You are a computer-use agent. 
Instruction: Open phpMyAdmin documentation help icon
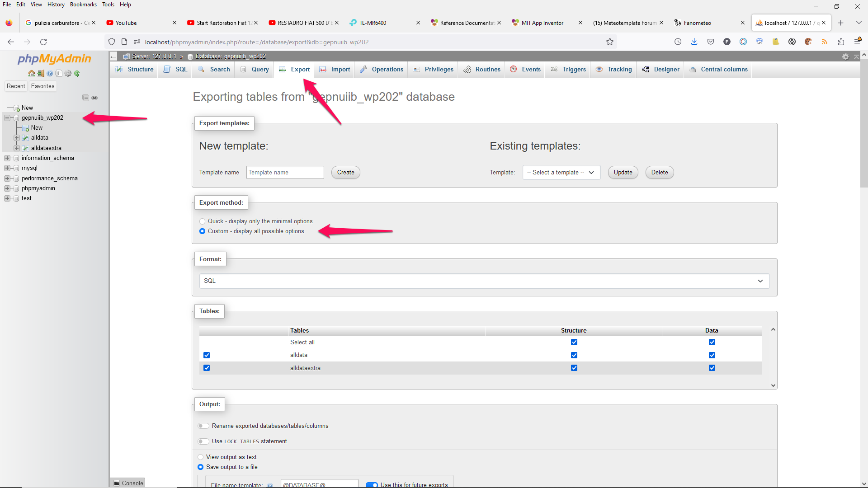click(x=50, y=73)
